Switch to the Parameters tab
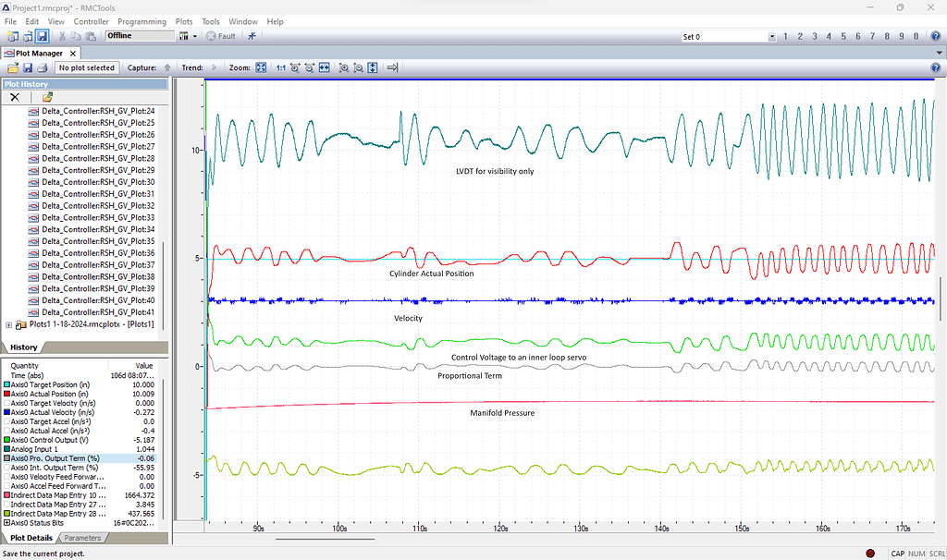The height and width of the screenshot is (560, 947). tap(83, 537)
